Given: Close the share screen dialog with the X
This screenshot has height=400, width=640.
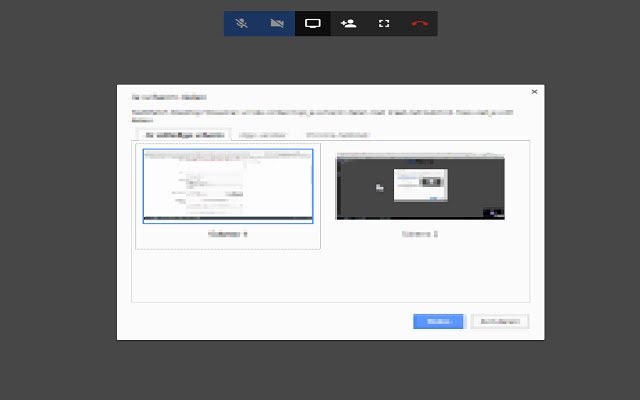Looking at the screenshot, I should point(534,92).
